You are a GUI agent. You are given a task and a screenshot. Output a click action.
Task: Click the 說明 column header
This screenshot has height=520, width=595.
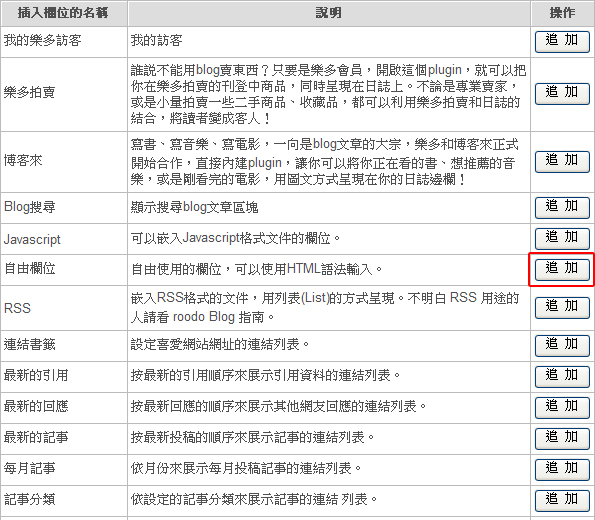pos(329,13)
